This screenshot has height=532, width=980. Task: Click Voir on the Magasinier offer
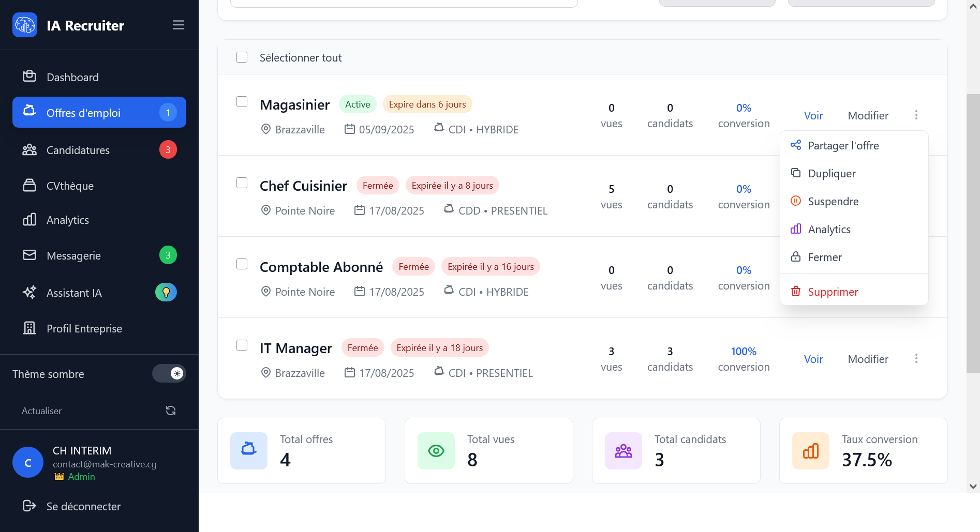[813, 115]
